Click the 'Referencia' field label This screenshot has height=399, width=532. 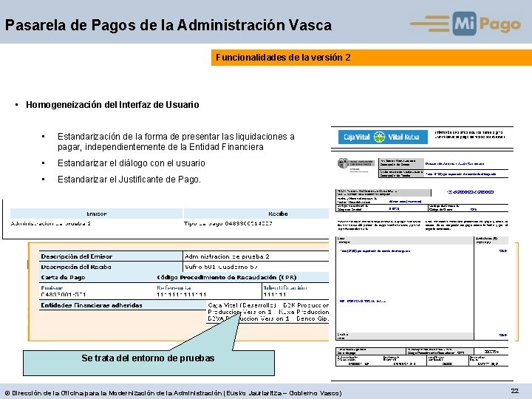[x=174, y=287]
